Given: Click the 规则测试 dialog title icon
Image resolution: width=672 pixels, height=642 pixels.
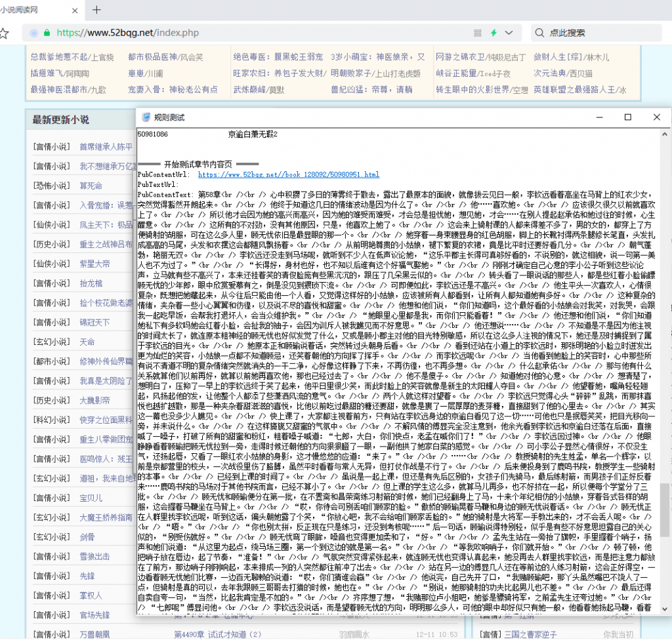Looking at the screenshot, I should [x=146, y=117].
